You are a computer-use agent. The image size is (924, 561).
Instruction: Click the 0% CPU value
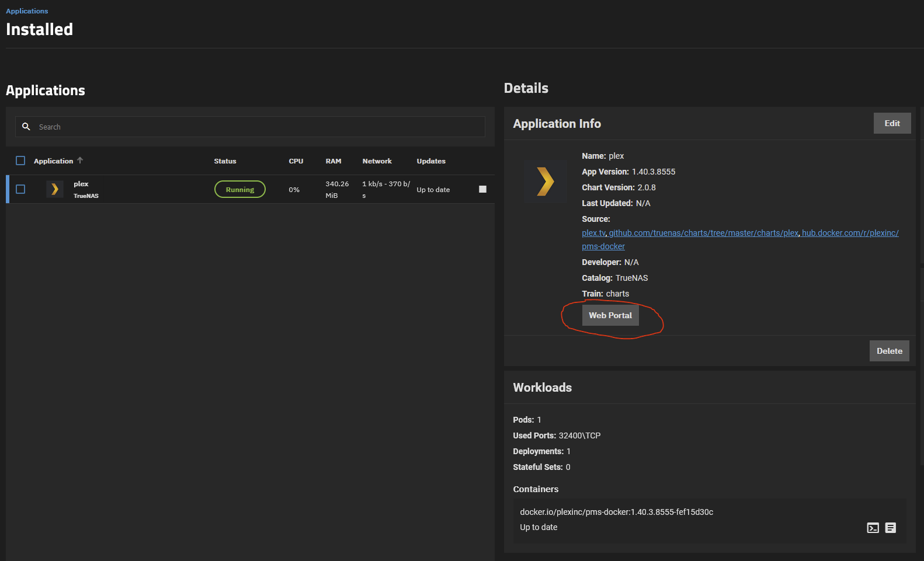tap(294, 190)
